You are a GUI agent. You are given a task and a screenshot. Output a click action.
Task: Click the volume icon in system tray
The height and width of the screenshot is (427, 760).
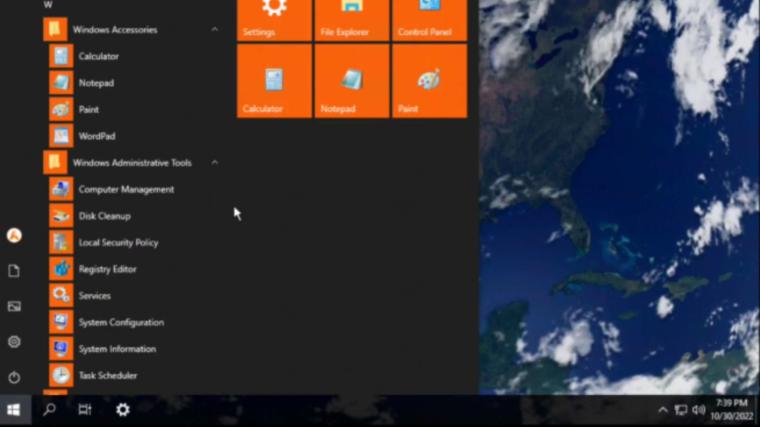698,411
